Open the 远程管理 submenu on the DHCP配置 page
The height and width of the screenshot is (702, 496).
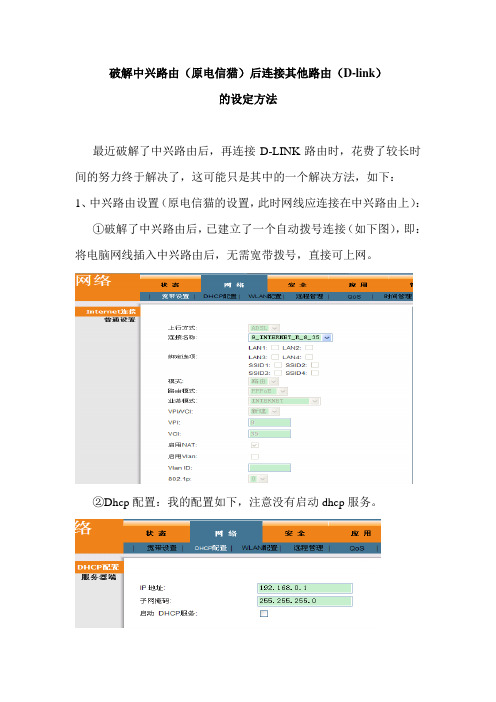click(308, 548)
